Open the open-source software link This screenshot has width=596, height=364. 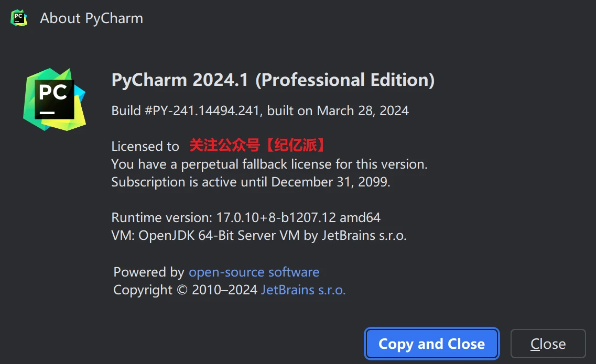click(x=254, y=272)
